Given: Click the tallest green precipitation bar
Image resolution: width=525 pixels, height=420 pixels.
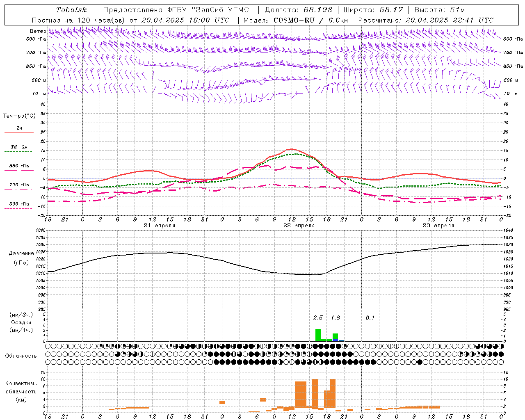Looking at the screenshot, I should [x=318, y=335].
